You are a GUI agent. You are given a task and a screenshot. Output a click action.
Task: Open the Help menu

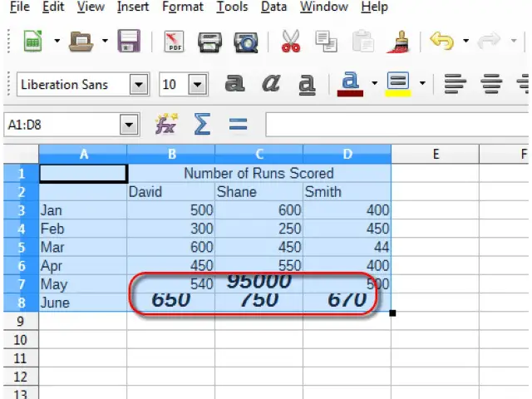pos(374,7)
